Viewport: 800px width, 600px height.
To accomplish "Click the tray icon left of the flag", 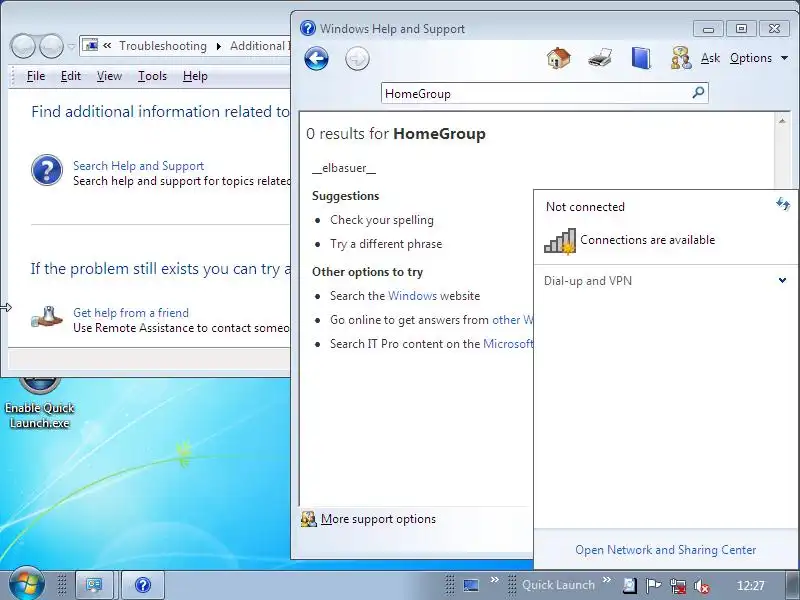I will pos(630,585).
